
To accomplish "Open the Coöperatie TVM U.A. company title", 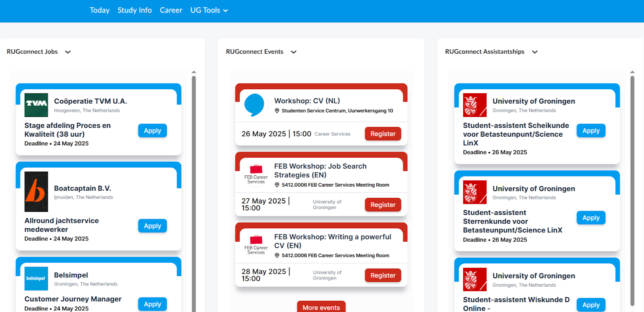I will pyautogui.click(x=91, y=101).
